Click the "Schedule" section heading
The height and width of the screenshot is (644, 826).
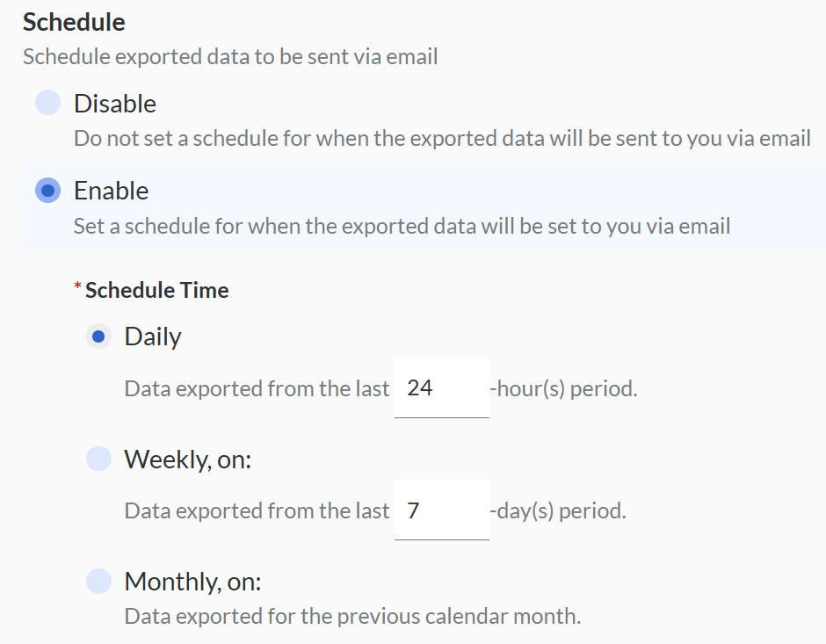click(74, 22)
